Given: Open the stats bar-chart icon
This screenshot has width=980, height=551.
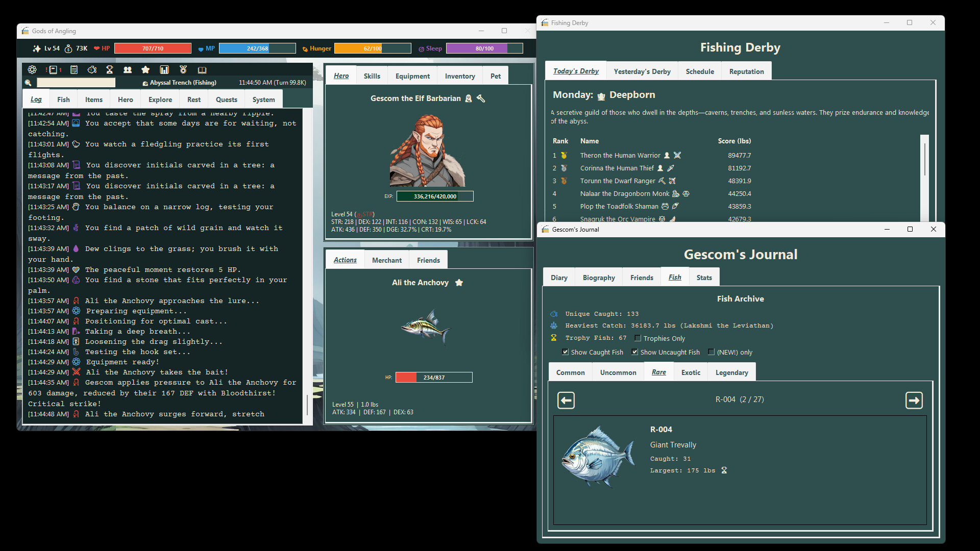Looking at the screenshot, I should click(x=164, y=70).
